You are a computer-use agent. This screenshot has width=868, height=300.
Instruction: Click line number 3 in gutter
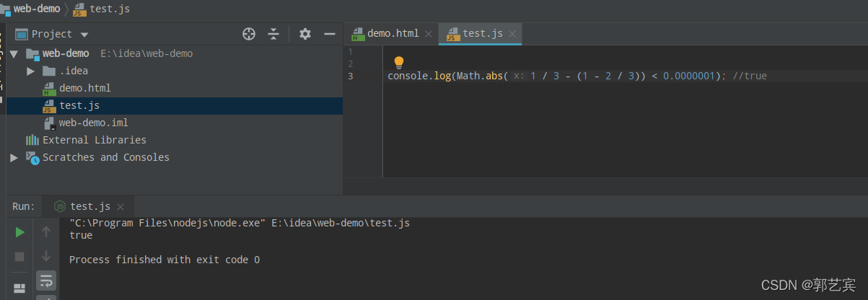[x=350, y=76]
